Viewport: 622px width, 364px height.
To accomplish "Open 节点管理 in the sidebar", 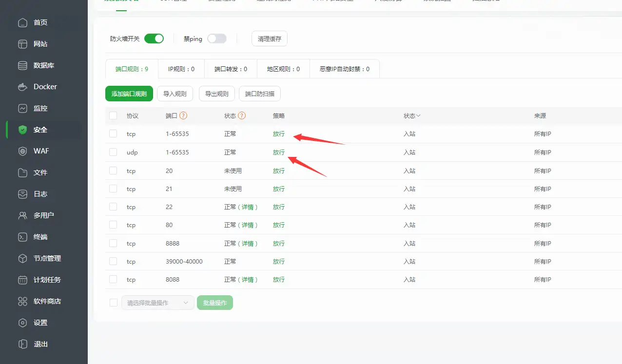I will tap(47, 258).
